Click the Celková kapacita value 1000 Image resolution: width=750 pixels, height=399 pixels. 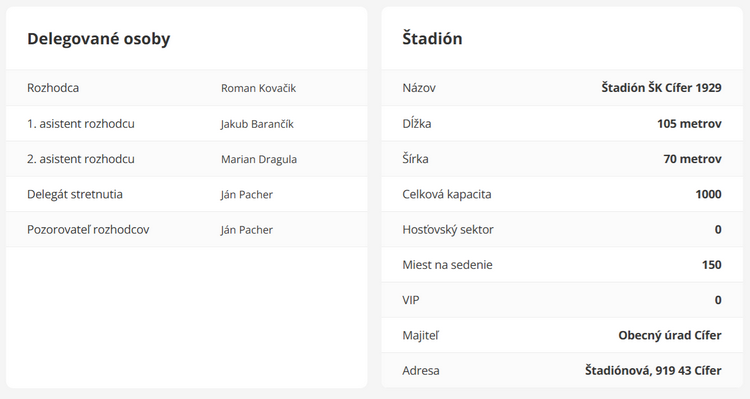[708, 194]
